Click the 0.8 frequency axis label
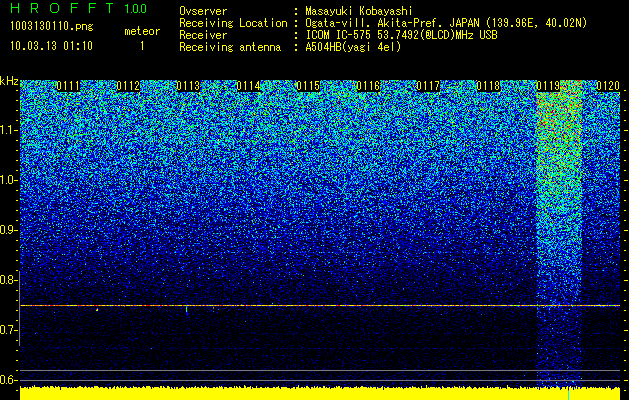Screen dimensions: 629x400 click(8, 280)
